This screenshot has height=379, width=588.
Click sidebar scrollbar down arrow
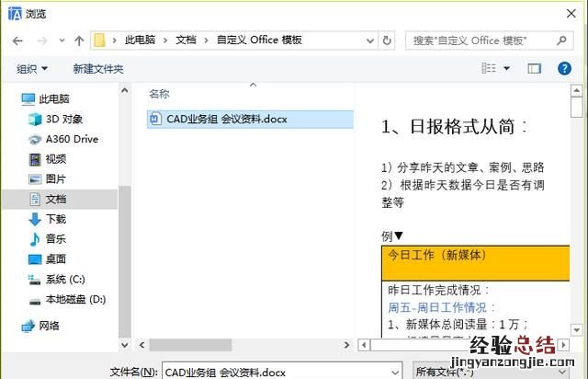125,344
